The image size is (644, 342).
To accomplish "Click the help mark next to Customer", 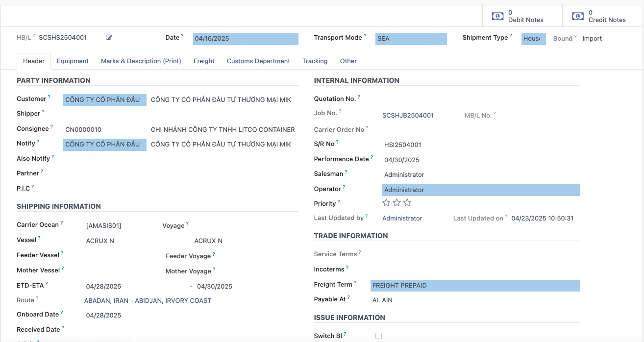I will (49, 98).
